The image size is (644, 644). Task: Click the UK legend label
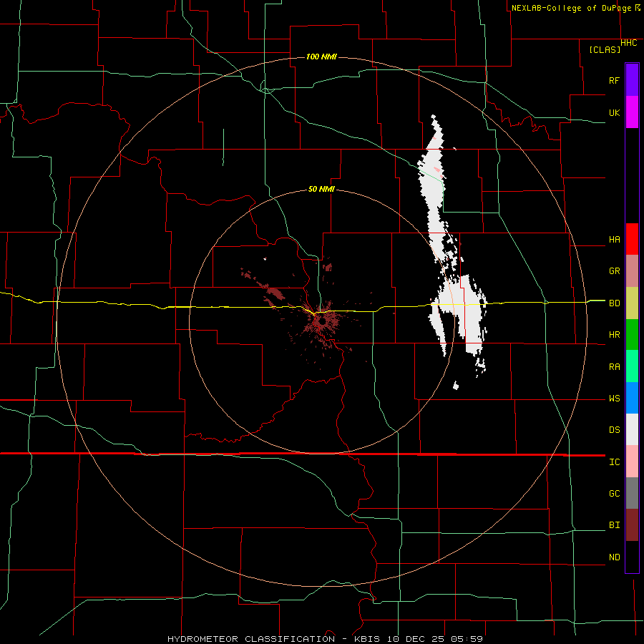pos(614,112)
